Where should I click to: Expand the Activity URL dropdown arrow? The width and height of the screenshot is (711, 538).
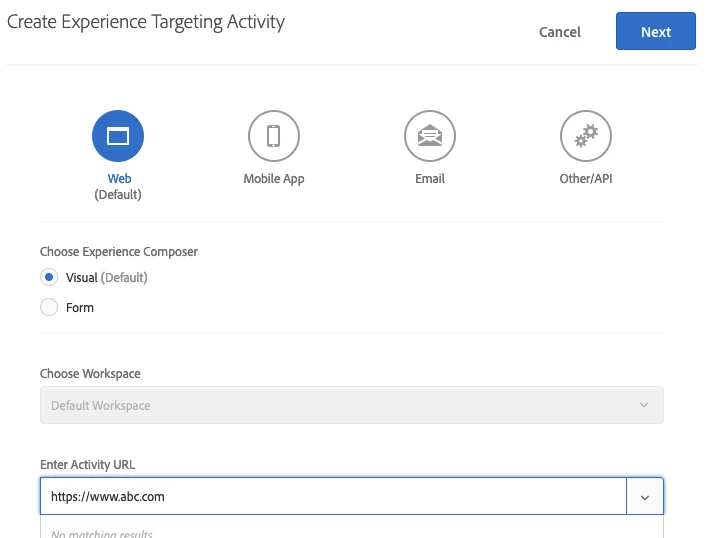tap(645, 496)
